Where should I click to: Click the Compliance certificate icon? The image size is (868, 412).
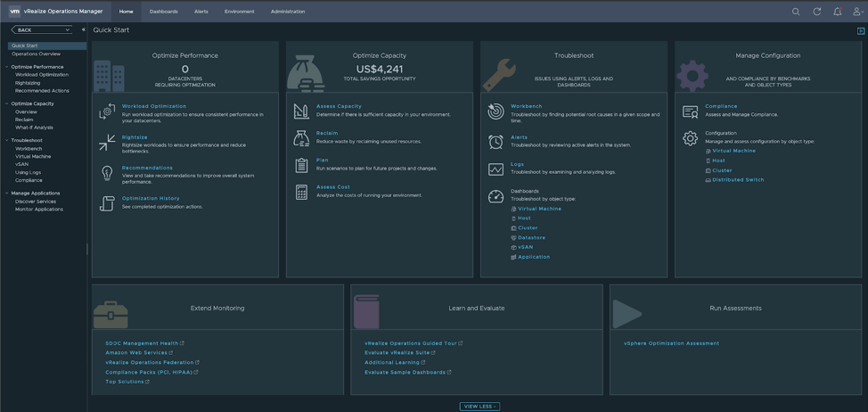click(691, 111)
